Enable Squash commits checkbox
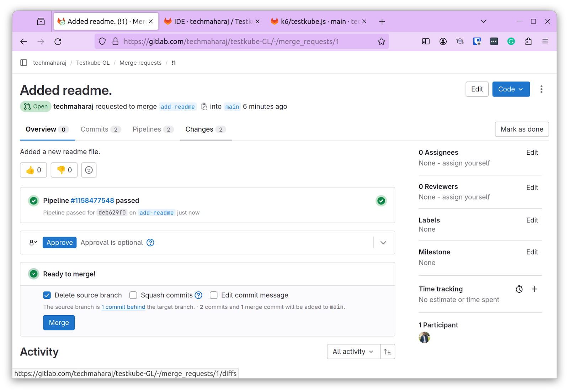The image size is (569, 392). 133,295
